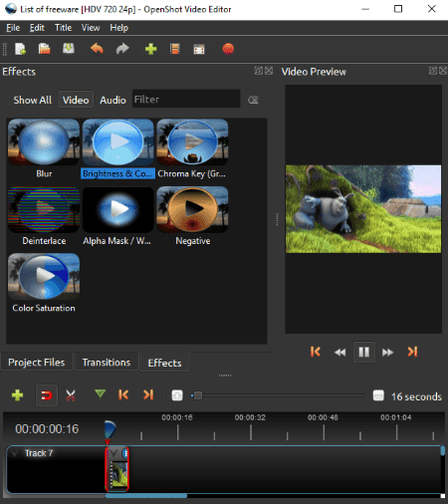Click the orange Undo arrow

[97, 49]
